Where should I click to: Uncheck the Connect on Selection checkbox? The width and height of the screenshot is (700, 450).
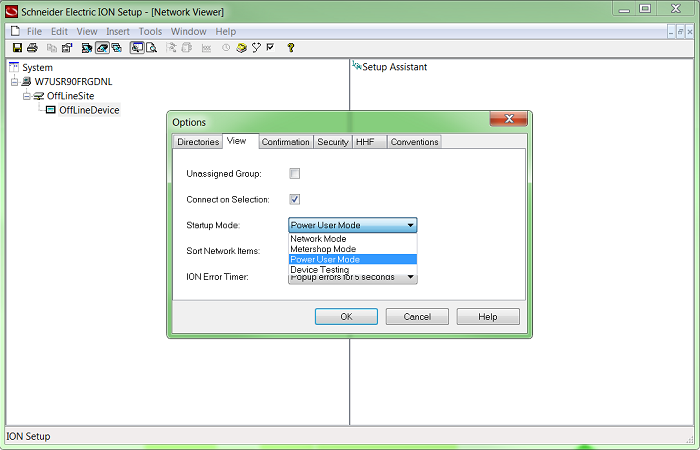pos(295,199)
